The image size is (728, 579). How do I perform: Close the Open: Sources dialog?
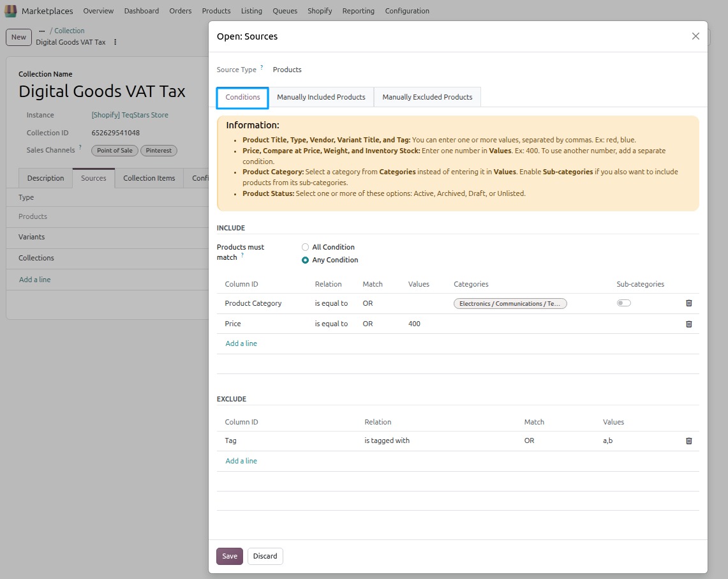pos(695,36)
